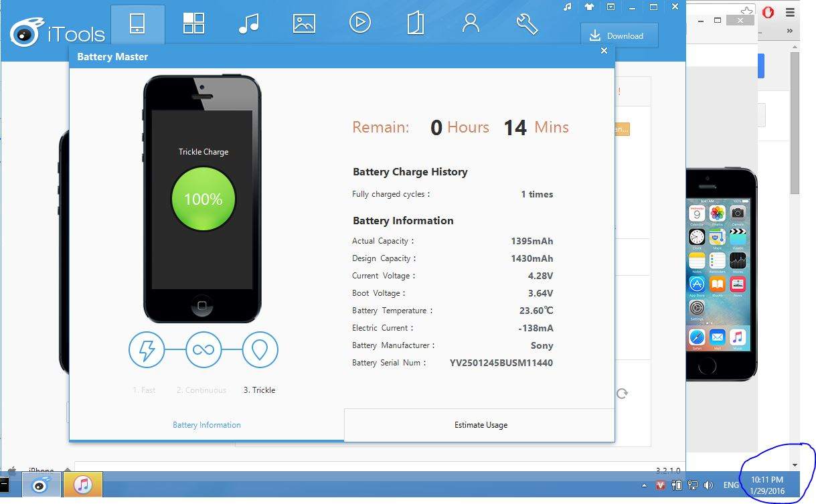Open the Videos play icon in iTools

point(359,23)
